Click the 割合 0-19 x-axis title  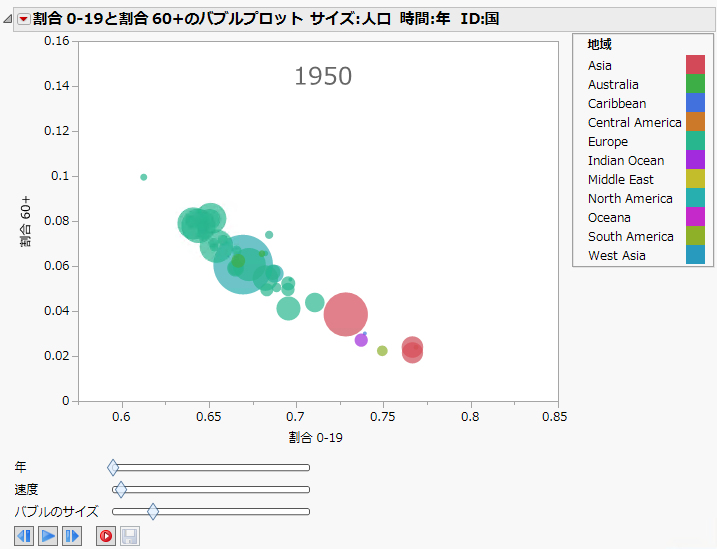316,436
